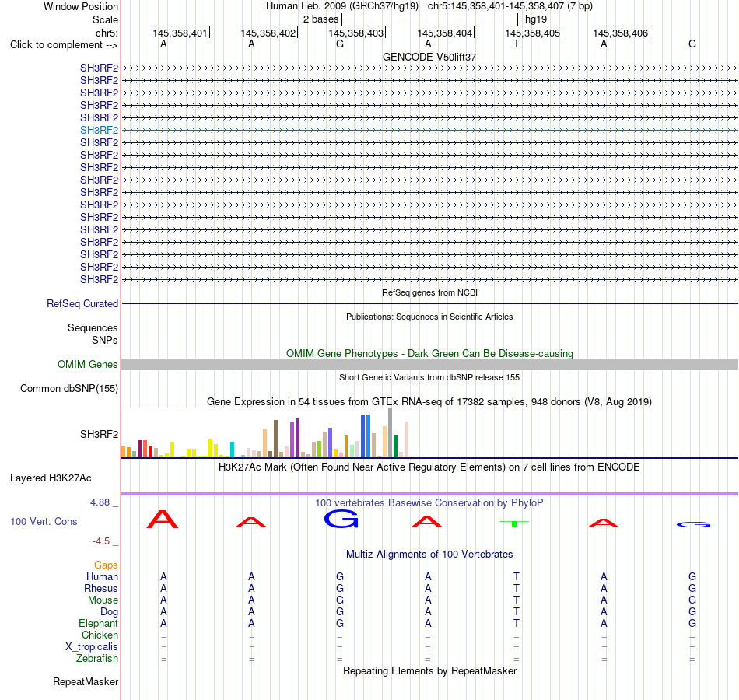Open the 'H3K27Ac Mark' ENCODE track title

pyautogui.click(x=429, y=467)
